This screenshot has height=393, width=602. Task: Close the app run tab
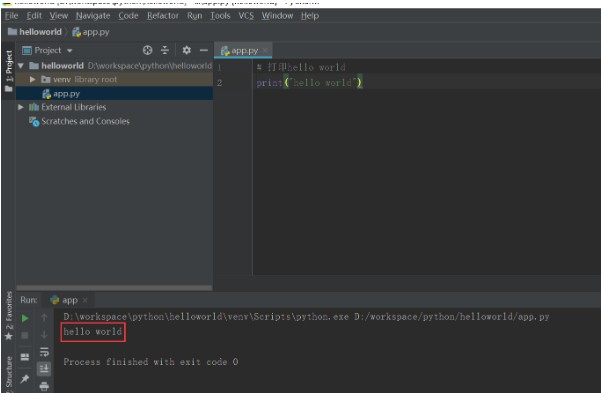(x=85, y=300)
